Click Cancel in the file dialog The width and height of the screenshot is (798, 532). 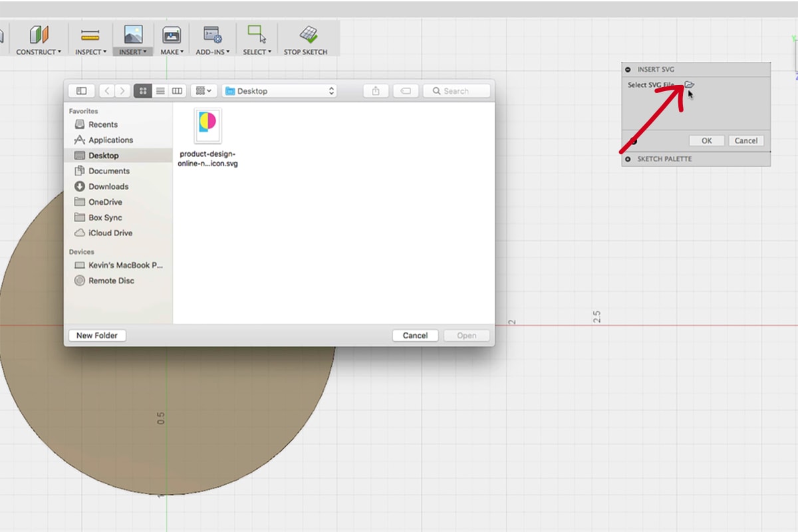pos(415,336)
